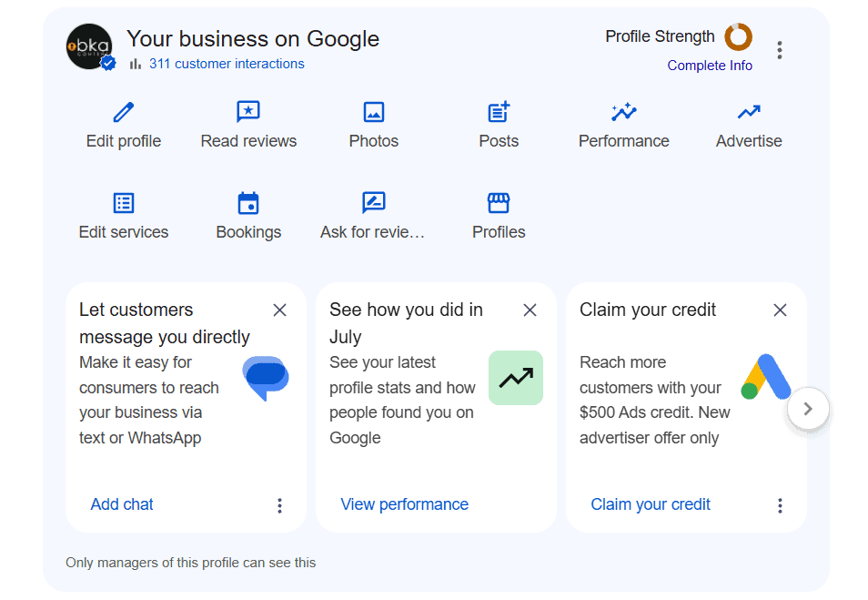868x600 pixels.
Task: Click the Profile Strength ring indicator
Action: click(739, 37)
